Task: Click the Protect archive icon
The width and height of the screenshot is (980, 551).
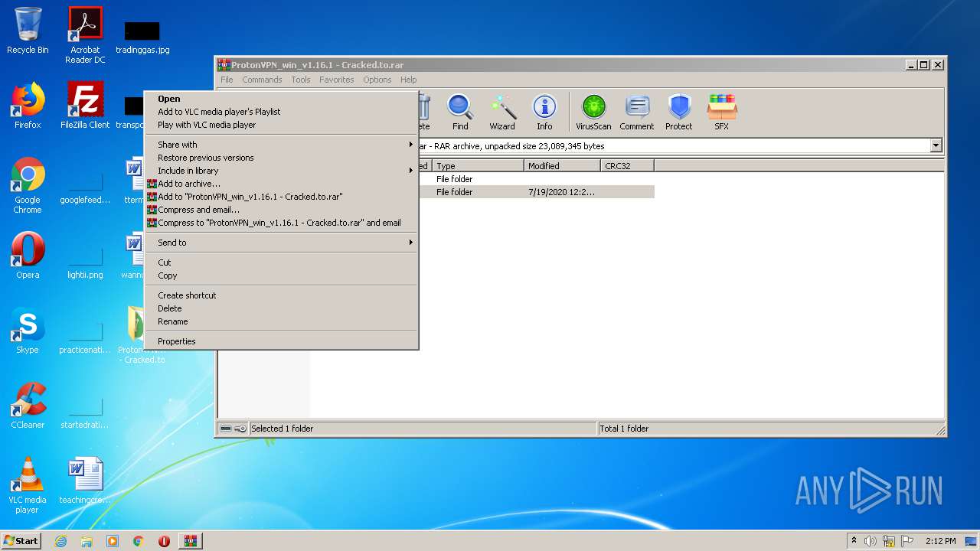Action: point(678,112)
